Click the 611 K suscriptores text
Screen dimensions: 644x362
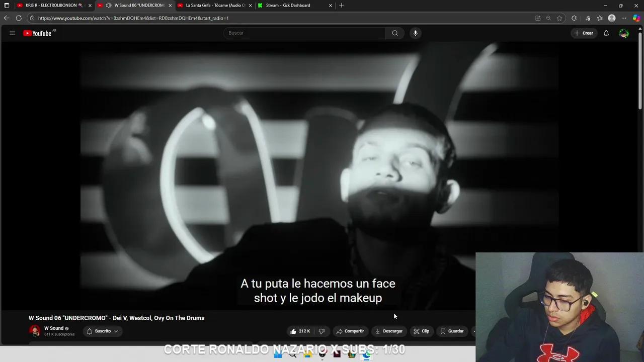tap(59, 334)
